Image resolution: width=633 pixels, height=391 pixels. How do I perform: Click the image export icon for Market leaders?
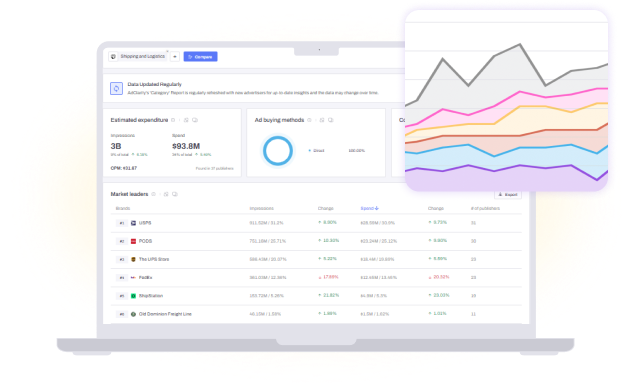pyautogui.click(x=166, y=194)
